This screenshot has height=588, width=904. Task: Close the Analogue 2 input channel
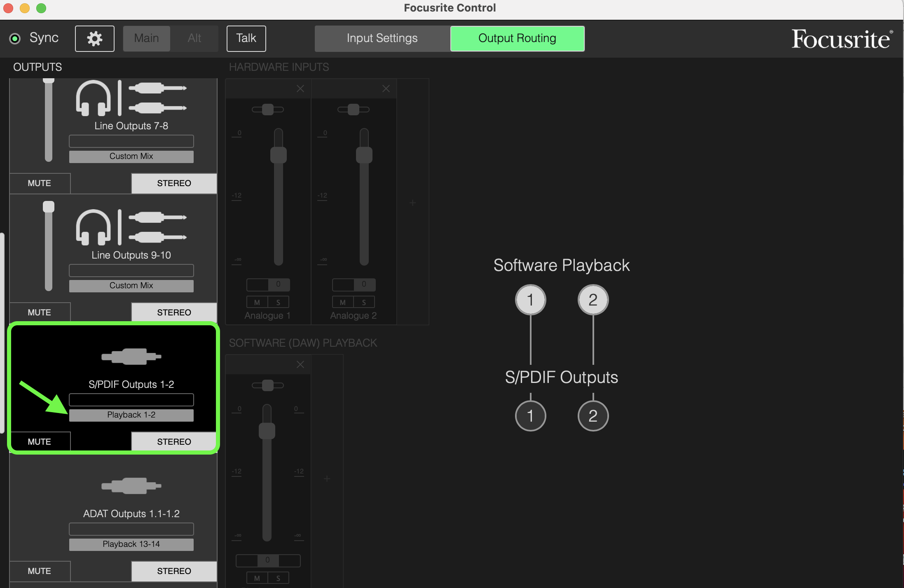click(386, 88)
